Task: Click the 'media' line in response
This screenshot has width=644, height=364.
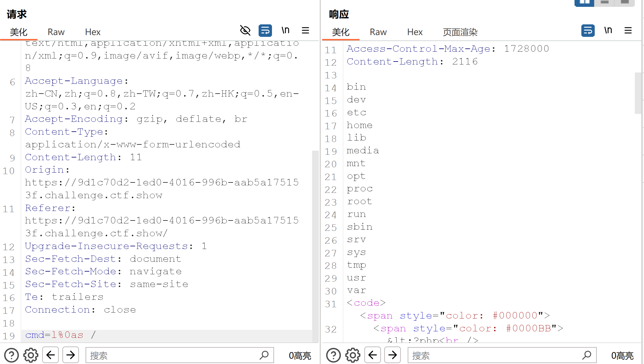Action: (x=363, y=151)
